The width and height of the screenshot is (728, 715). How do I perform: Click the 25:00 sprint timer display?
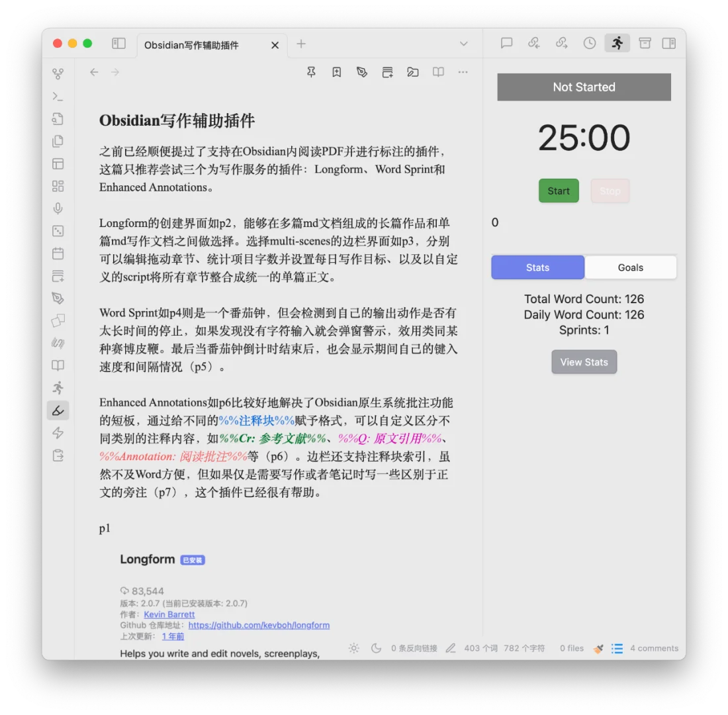pos(584,138)
